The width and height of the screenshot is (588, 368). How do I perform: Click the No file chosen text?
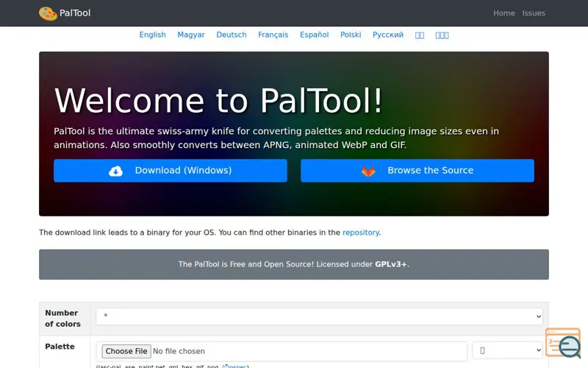pos(179,351)
